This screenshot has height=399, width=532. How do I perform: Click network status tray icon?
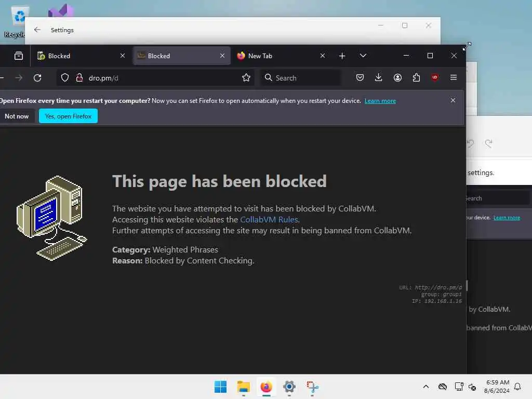click(x=459, y=387)
